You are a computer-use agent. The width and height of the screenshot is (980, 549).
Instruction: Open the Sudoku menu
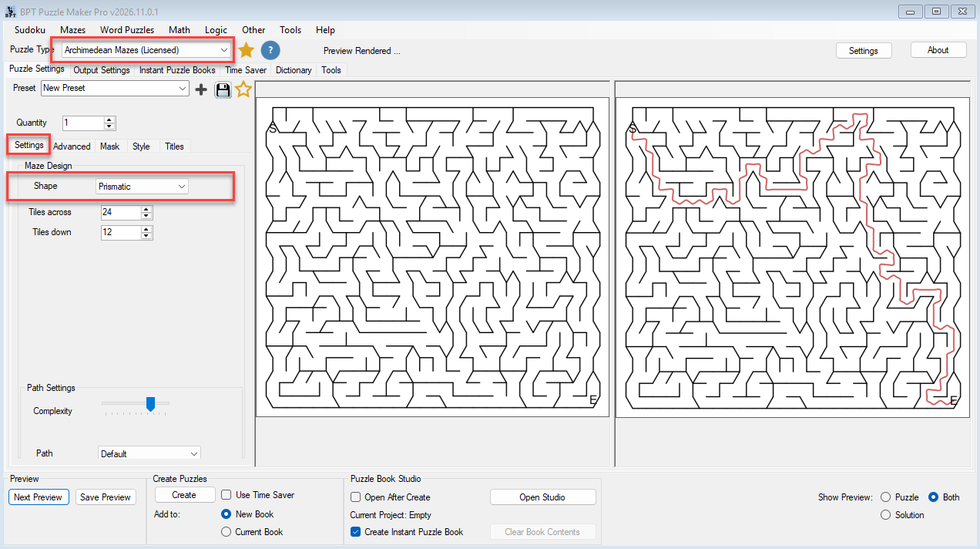(29, 30)
